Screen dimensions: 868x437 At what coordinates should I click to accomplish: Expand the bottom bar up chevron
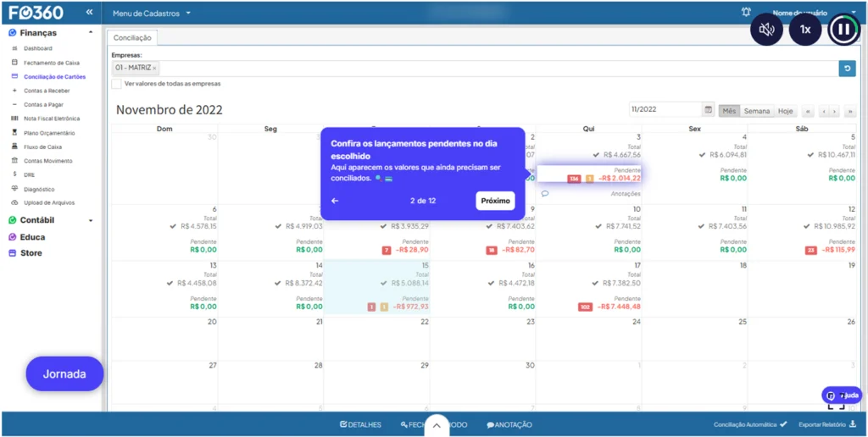tap(437, 425)
